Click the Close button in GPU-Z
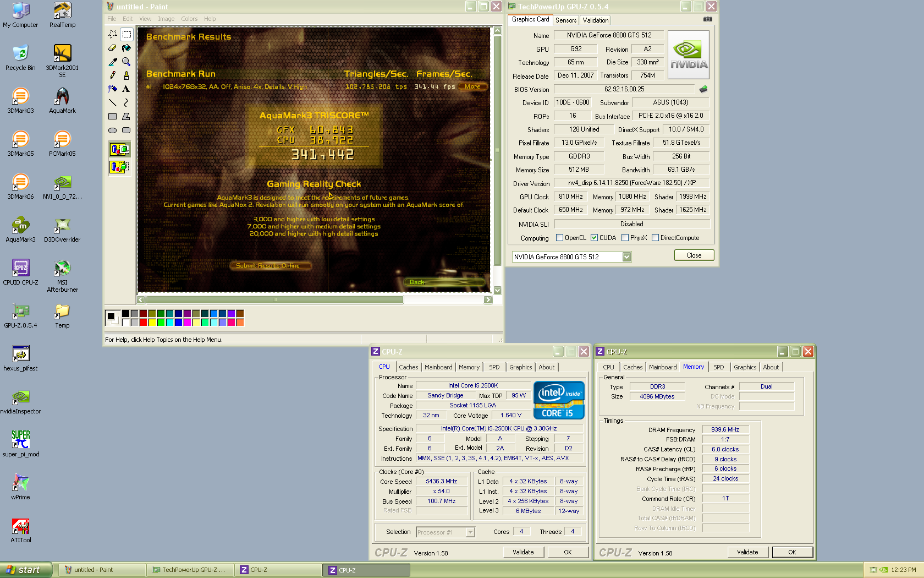This screenshot has height=578, width=924. click(694, 255)
